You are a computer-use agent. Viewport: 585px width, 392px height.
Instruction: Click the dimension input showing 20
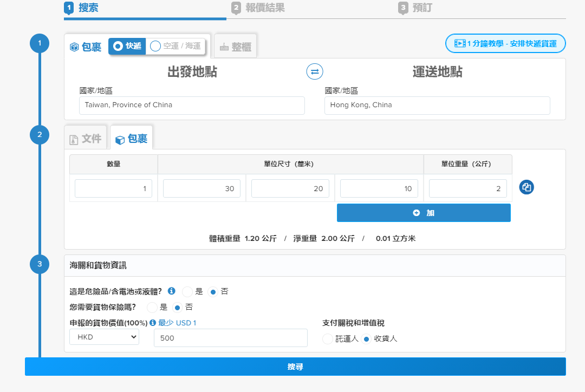(x=290, y=188)
